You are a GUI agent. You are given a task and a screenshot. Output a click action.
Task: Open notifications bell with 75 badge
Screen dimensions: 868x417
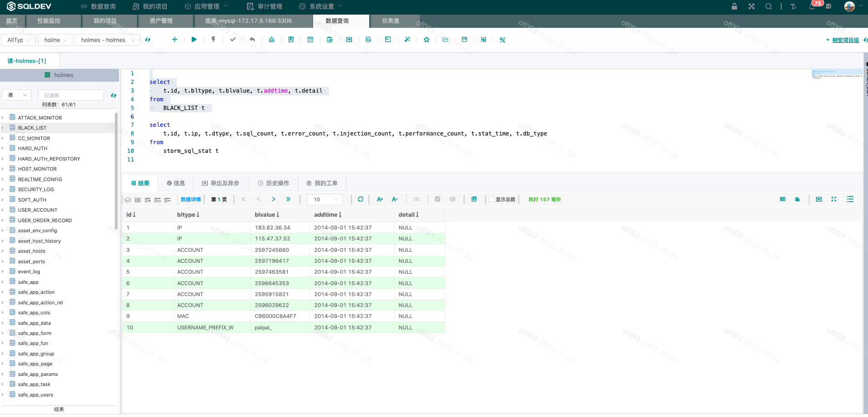point(812,6)
